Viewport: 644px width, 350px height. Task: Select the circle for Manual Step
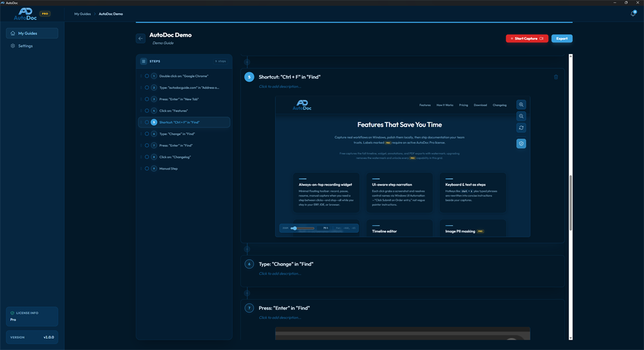tap(147, 168)
